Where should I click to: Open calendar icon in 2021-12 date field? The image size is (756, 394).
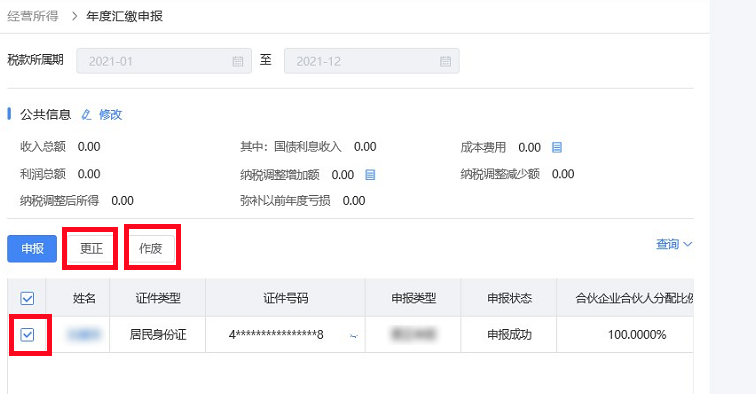point(446,61)
